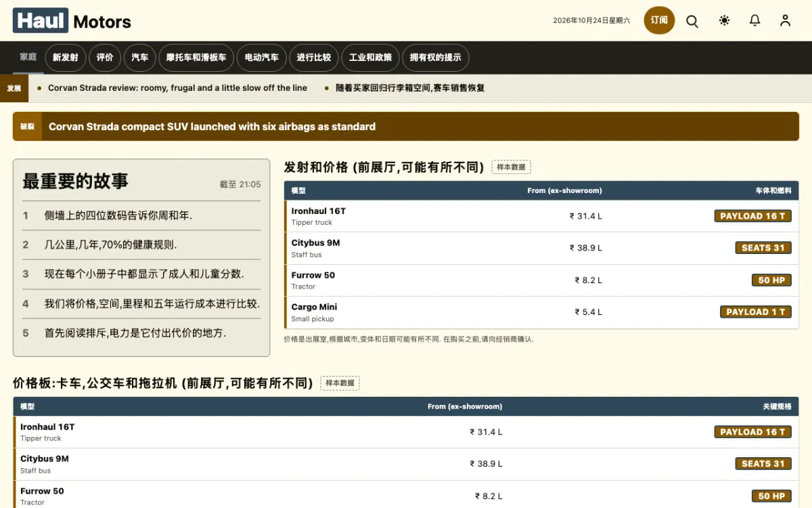Click PAYLOAD 1 T badge
This screenshot has width=812, height=508.
point(756,312)
